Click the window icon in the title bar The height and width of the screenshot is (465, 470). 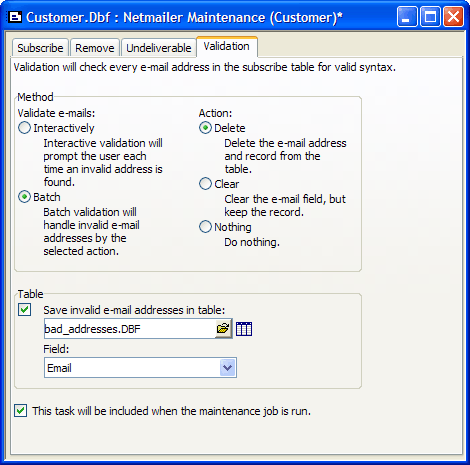point(15,17)
